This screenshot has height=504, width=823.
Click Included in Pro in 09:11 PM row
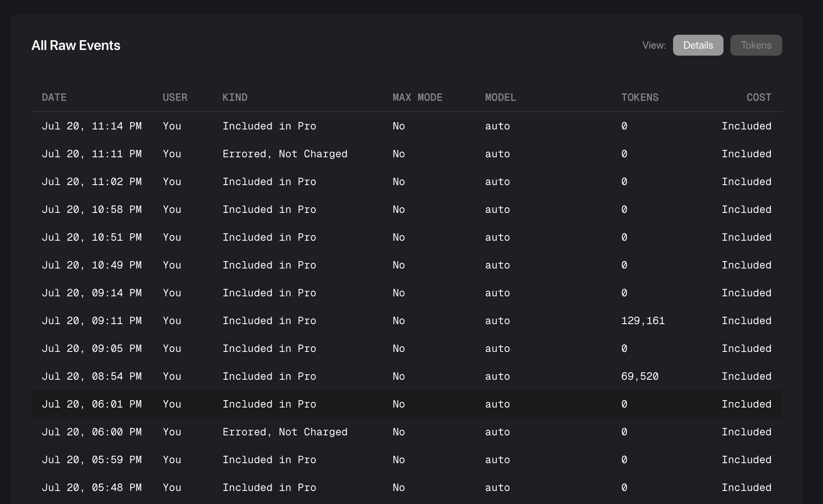click(269, 321)
